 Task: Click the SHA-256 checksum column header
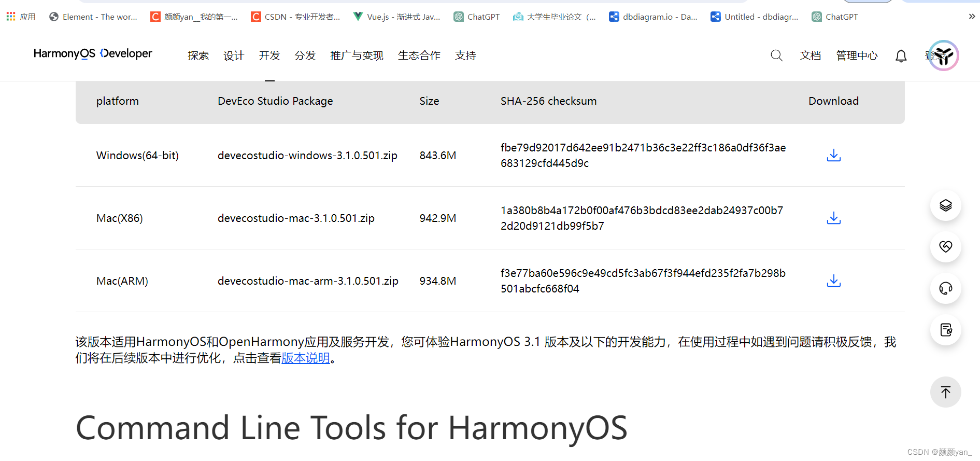[x=548, y=101]
